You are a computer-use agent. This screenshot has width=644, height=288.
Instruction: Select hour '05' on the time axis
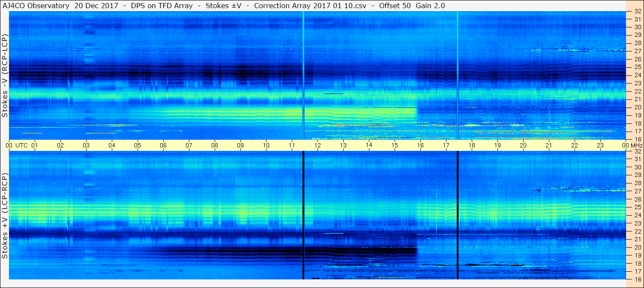(138, 145)
